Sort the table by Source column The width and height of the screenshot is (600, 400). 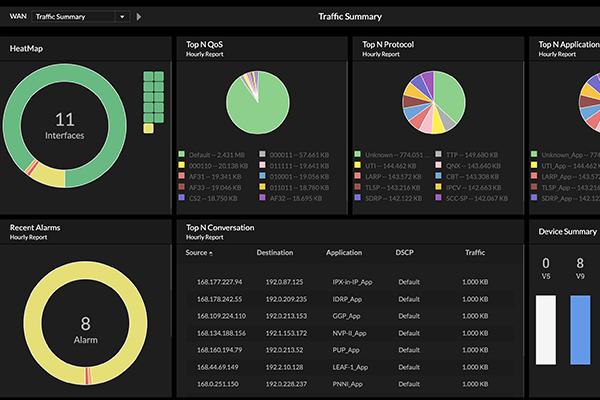[x=199, y=253]
